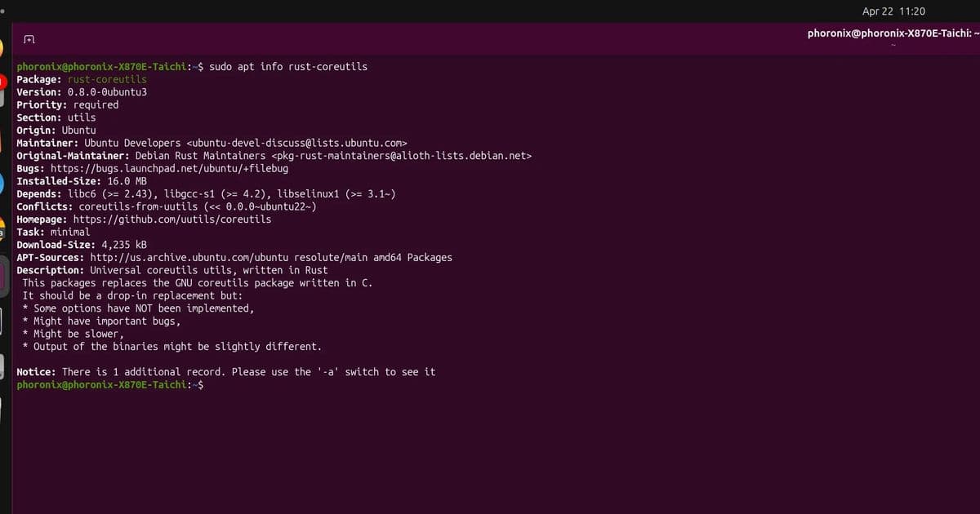This screenshot has width=980, height=514.
Task: Select the highlighted rust-coreutils package name
Action: (108, 79)
